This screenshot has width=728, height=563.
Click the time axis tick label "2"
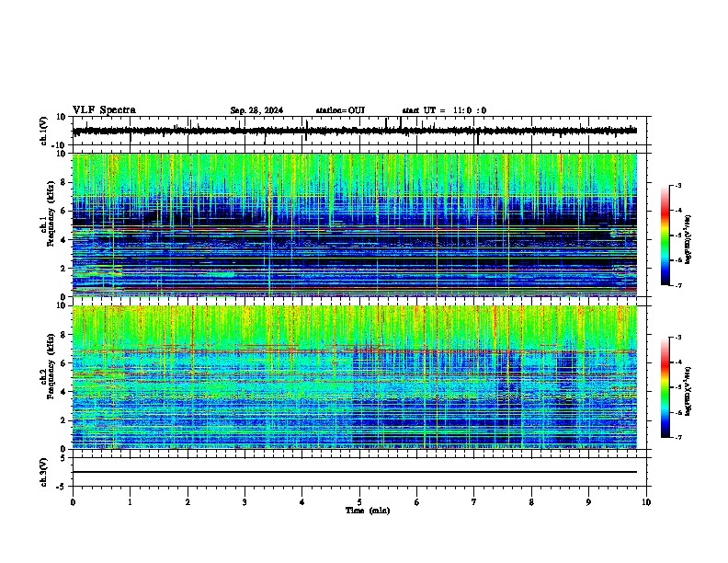tap(188, 502)
